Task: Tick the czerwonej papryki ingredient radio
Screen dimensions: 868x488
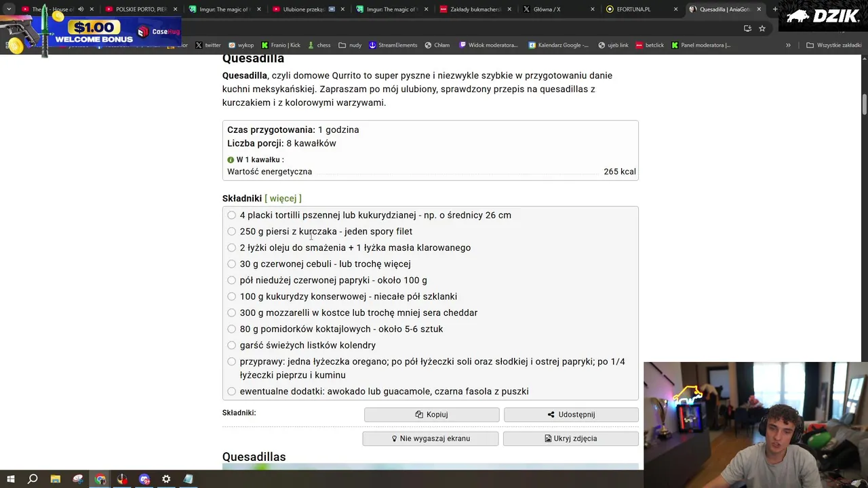Action: [232, 280]
